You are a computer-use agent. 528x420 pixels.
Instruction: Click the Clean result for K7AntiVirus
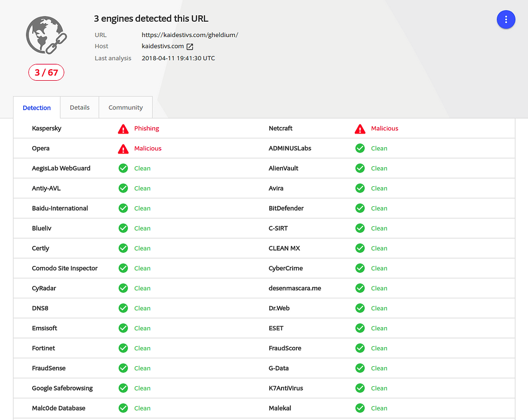(x=379, y=388)
